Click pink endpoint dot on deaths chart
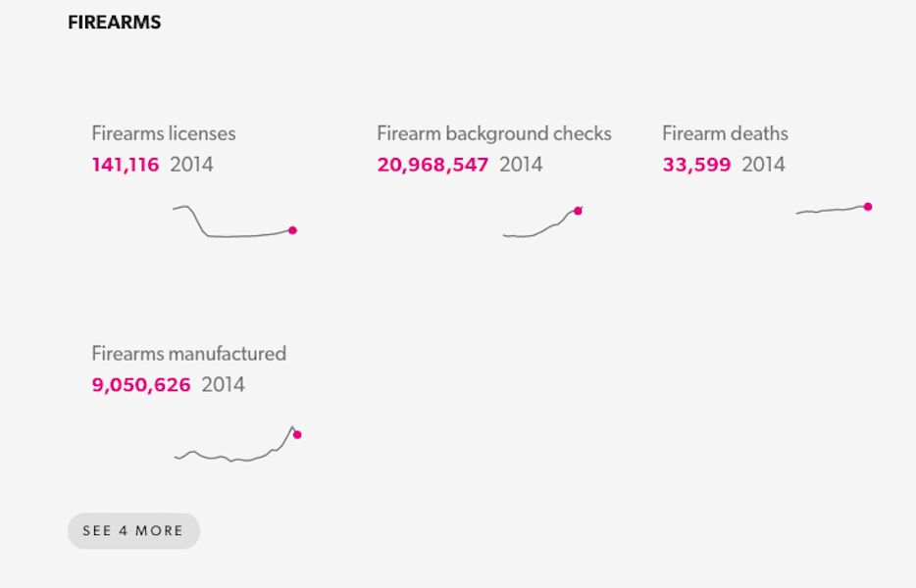This screenshot has height=588, width=916. 868,207
